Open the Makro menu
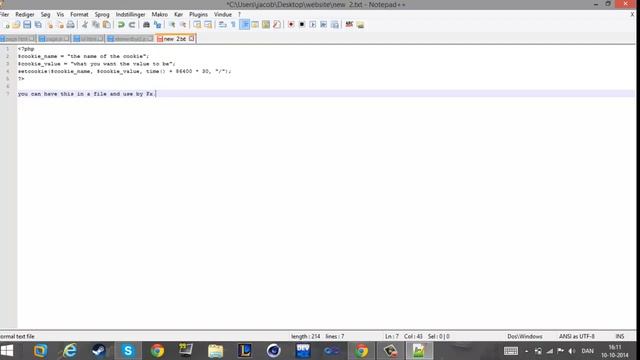This screenshot has height=360, width=640. 160,14
